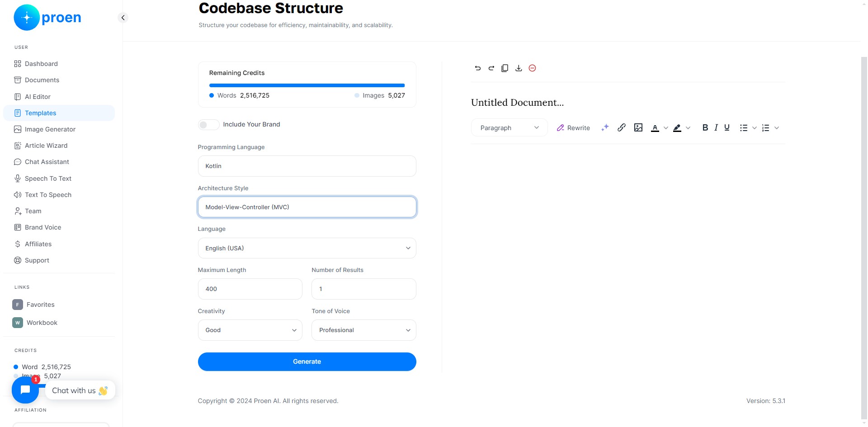Viewport: 868px width, 427px height.
Task: Open Image Generator in the sidebar
Action: click(59, 129)
